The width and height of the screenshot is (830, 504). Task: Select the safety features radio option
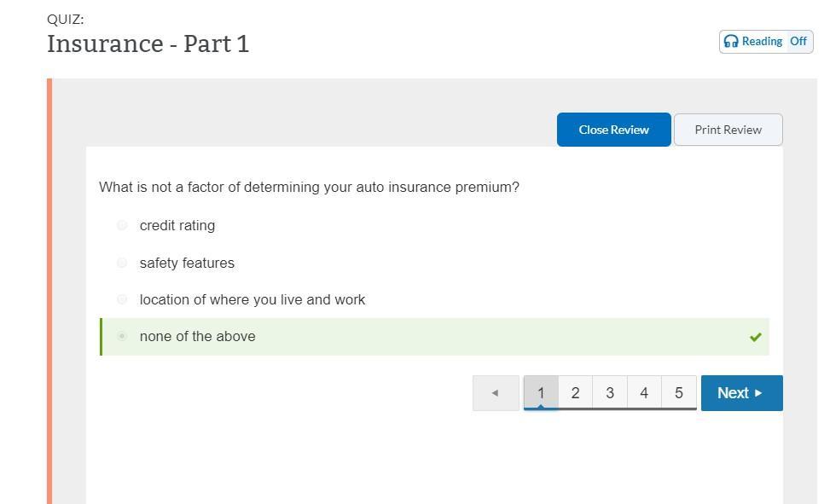122,263
